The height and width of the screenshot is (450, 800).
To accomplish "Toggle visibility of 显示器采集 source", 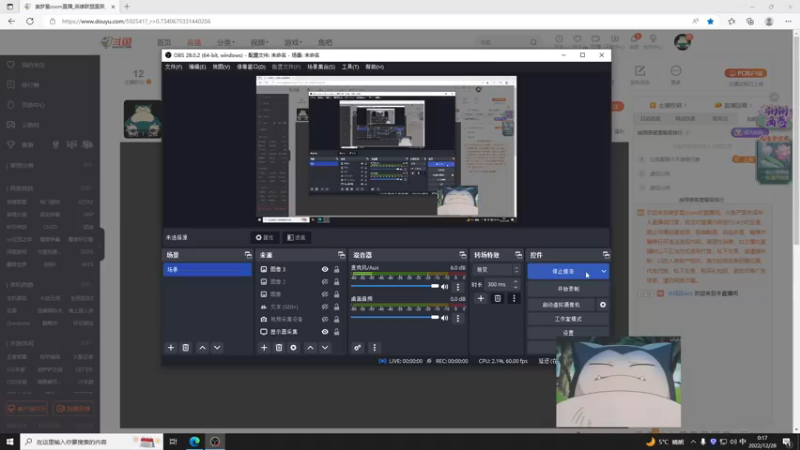I will [x=324, y=332].
